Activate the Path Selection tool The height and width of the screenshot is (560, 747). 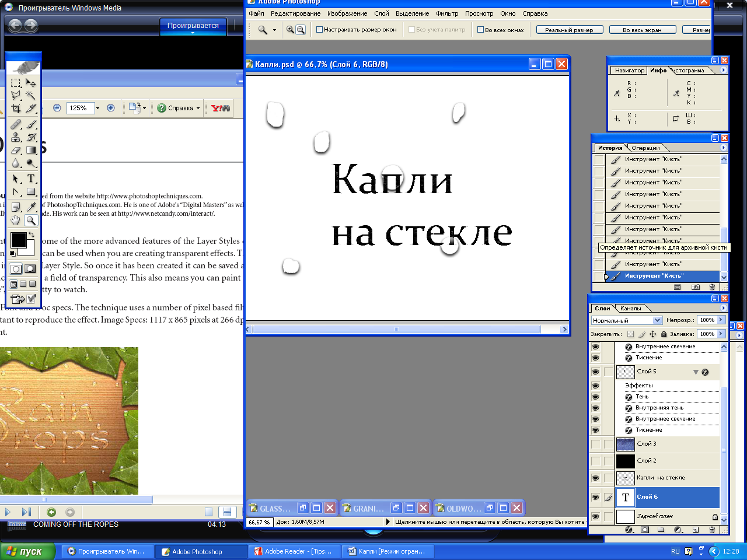pos(16,178)
